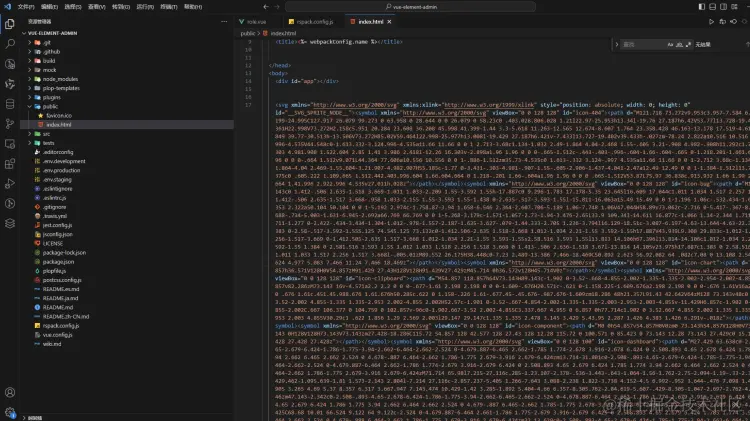Open package.json file
This screenshot has height=421, width=750.
click(x=127, y=262)
